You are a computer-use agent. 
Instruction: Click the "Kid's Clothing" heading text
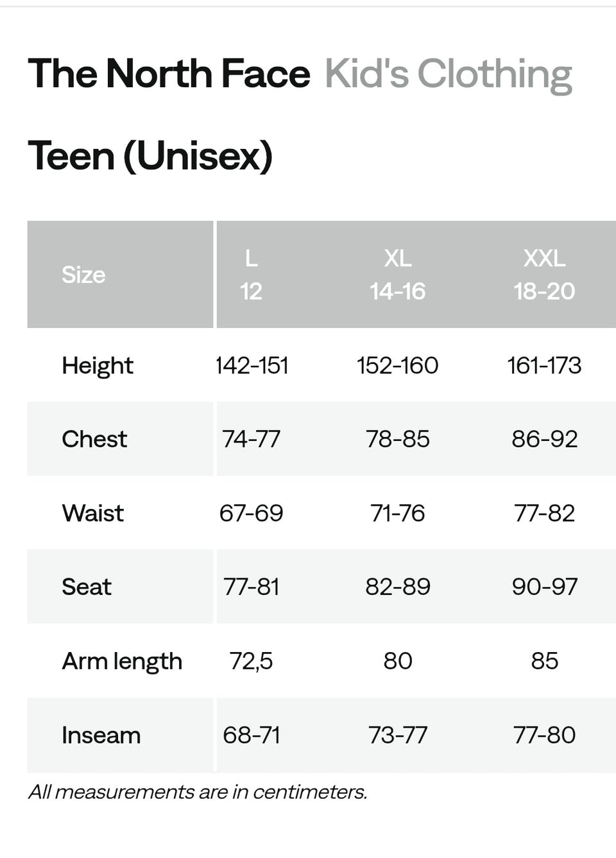448,74
